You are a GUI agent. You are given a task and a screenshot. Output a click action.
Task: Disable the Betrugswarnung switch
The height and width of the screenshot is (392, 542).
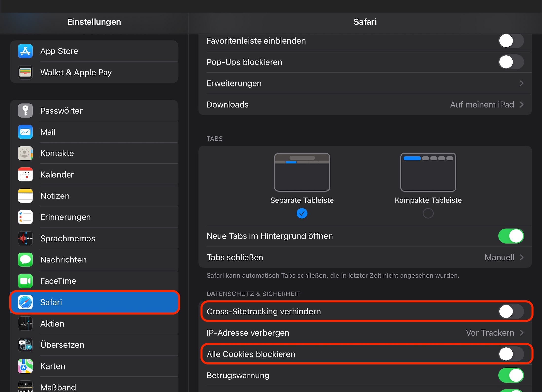(511, 375)
